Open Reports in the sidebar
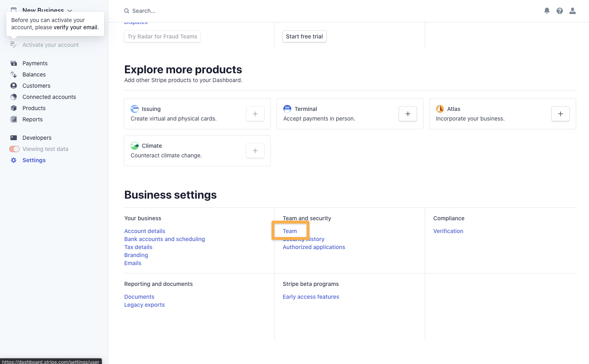Screen dimensions: 589x364 (32, 119)
